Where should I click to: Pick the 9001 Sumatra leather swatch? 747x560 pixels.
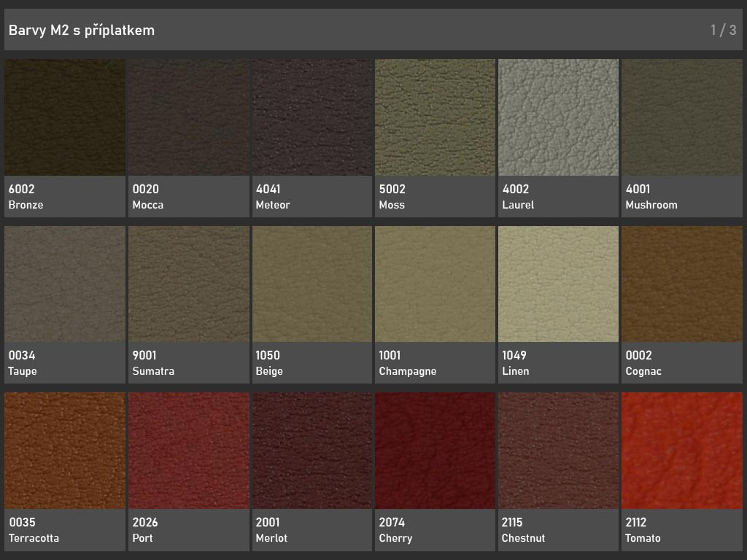188,284
